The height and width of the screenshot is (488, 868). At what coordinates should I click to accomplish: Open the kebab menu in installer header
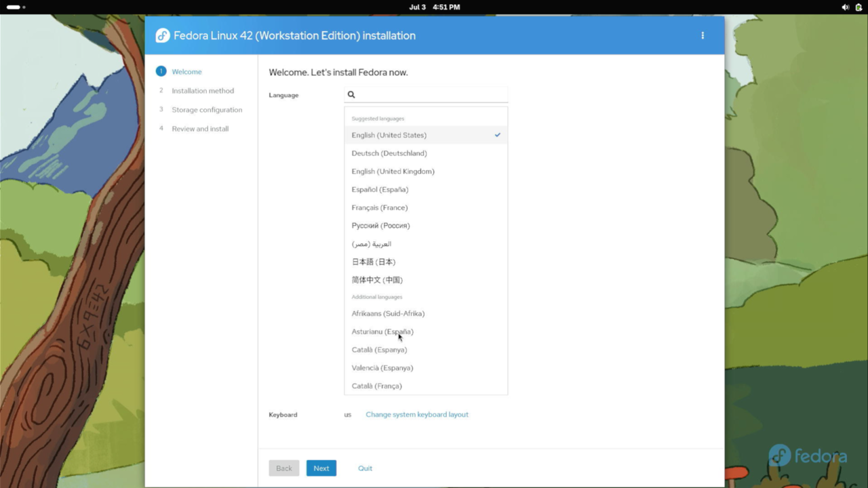point(703,35)
